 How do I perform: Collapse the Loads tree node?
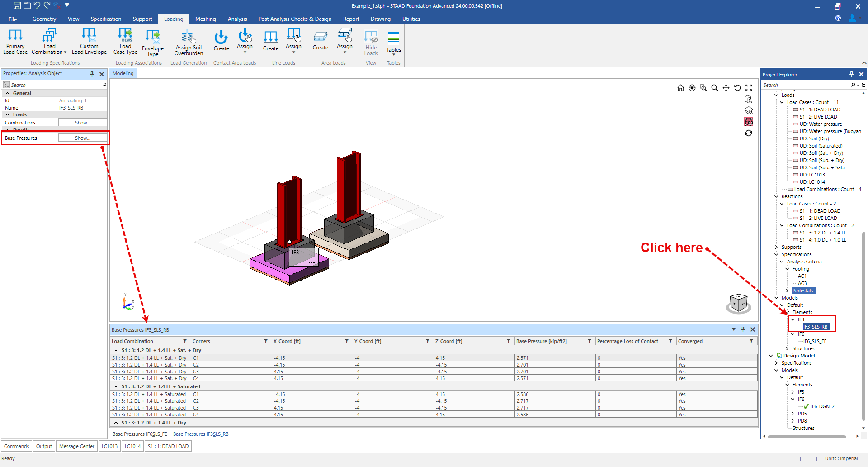coord(776,95)
